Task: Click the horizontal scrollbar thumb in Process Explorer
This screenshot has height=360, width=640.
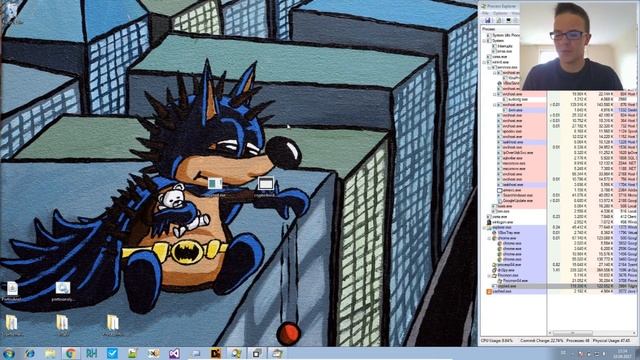Action: click(x=573, y=333)
